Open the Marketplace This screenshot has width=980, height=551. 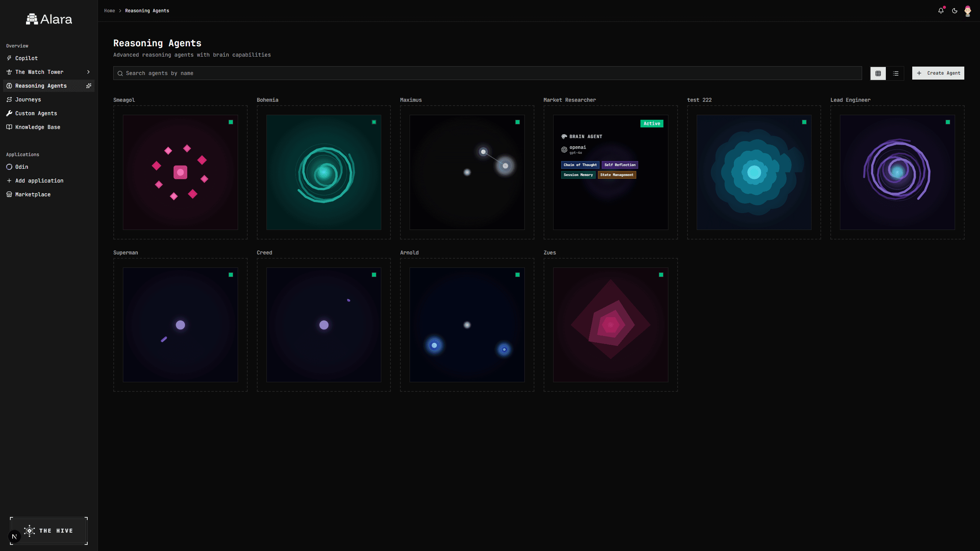click(x=33, y=194)
